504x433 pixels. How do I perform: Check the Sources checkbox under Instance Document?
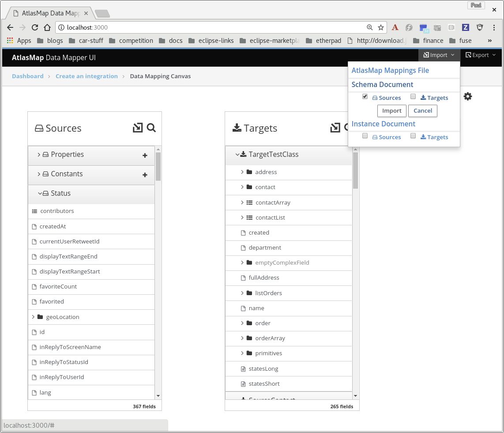(365, 136)
